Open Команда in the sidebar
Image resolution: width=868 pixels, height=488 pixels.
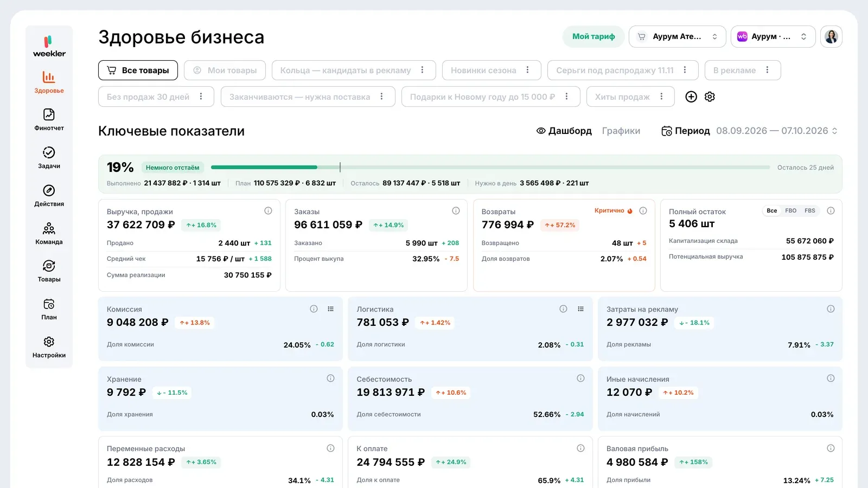tap(49, 234)
